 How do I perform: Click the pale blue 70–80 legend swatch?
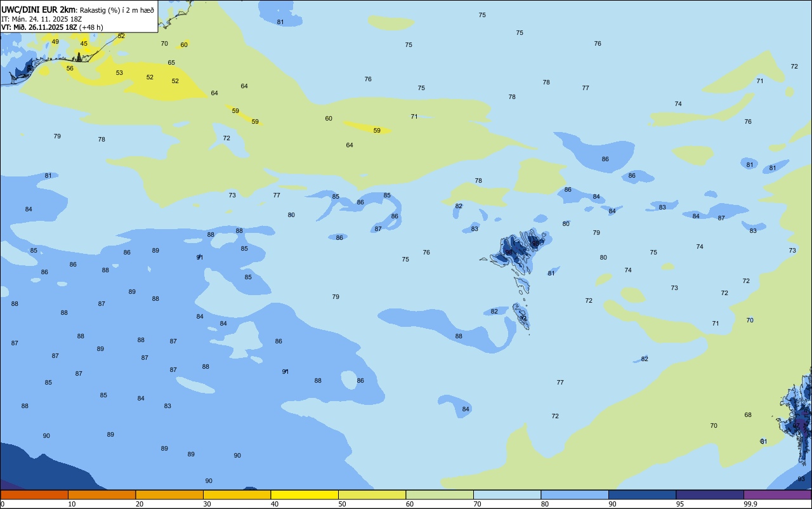[507, 494]
